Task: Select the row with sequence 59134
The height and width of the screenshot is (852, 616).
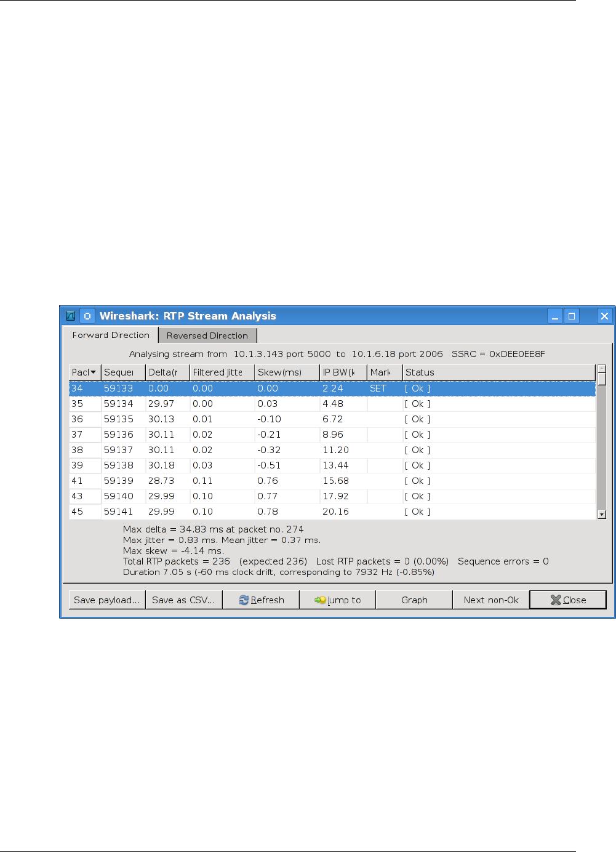Action: (332, 404)
